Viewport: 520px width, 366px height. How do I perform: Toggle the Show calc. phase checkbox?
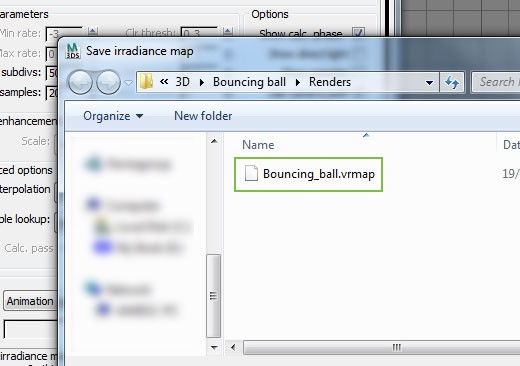tap(358, 33)
